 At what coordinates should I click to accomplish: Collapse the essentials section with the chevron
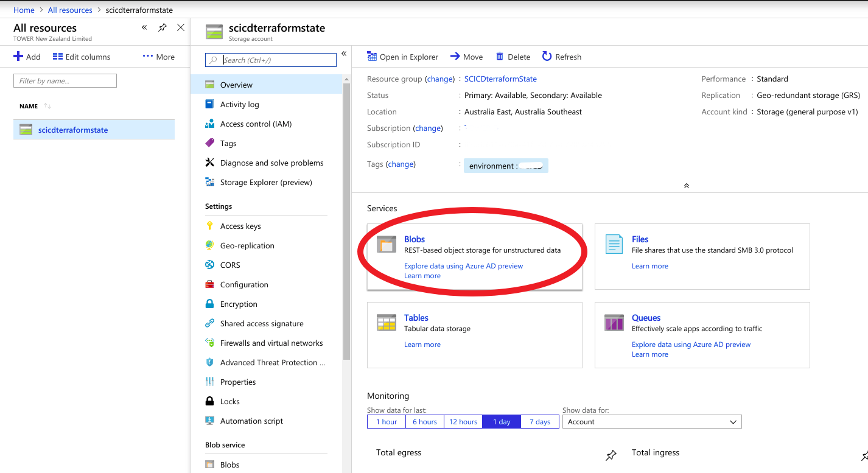(x=686, y=186)
